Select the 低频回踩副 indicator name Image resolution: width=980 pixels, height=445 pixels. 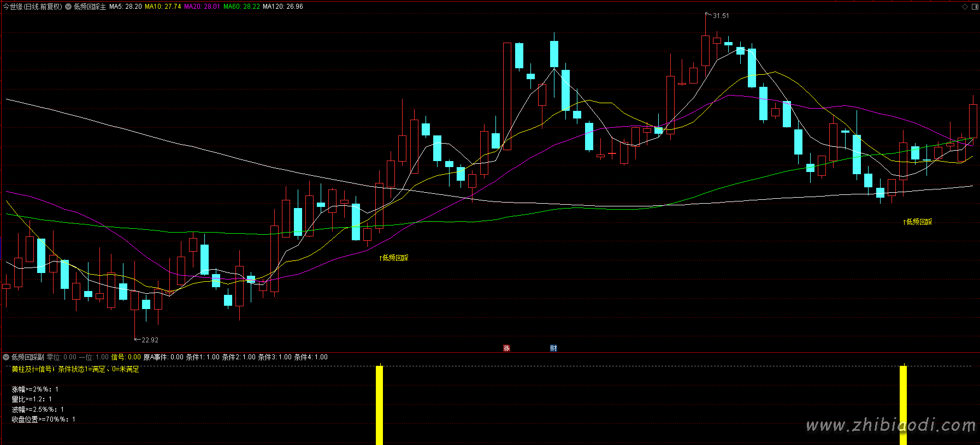click(x=28, y=357)
